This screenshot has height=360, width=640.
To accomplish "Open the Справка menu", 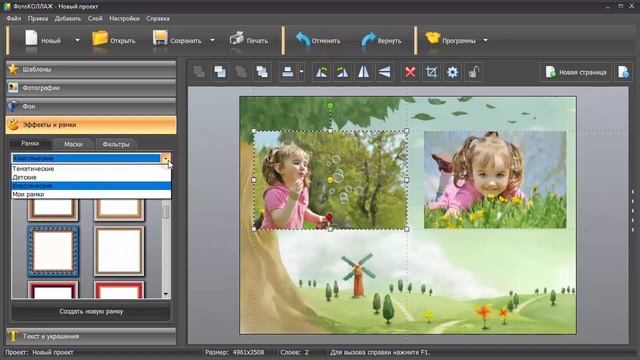I will tap(158, 18).
